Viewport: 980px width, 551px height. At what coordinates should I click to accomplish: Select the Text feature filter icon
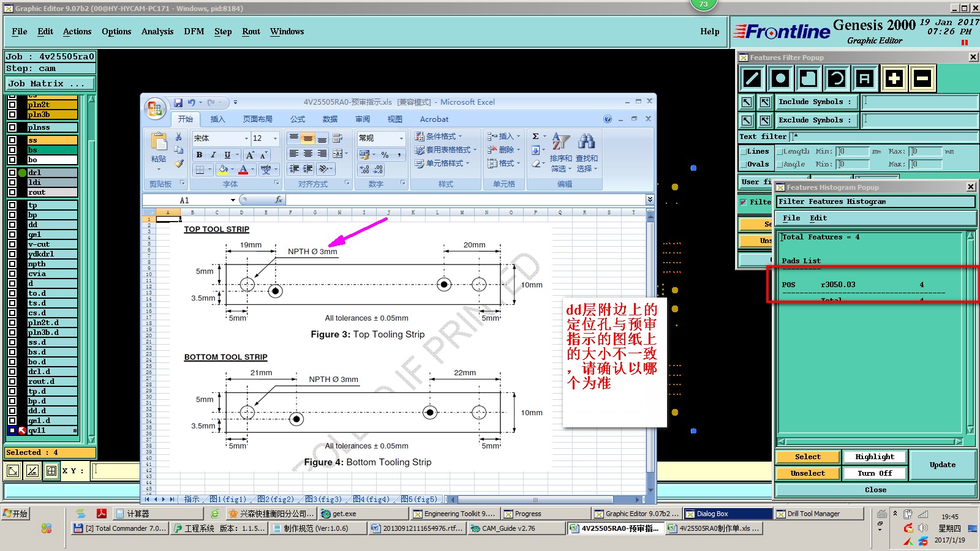[864, 78]
